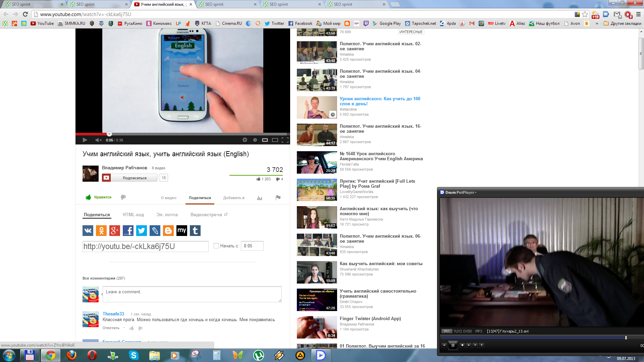The height and width of the screenshot is (362, 644).
Task: Report video with flag icon
Action: point(278,198)
